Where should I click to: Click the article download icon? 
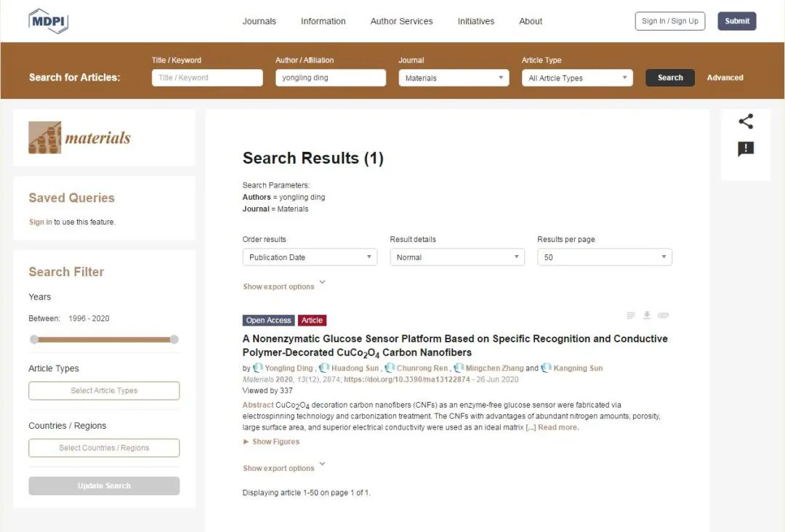click(x=647, y=315)
